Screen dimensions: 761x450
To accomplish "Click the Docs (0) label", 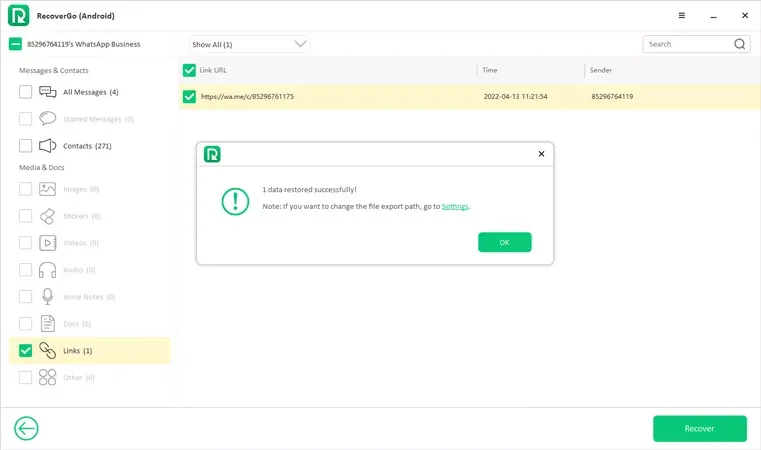I will point(77,324).
